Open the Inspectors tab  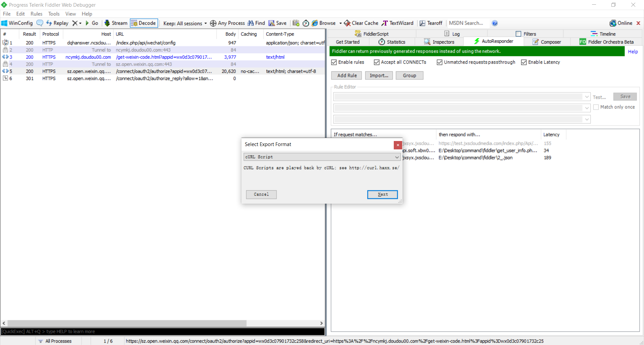click(x=439, y=42)
